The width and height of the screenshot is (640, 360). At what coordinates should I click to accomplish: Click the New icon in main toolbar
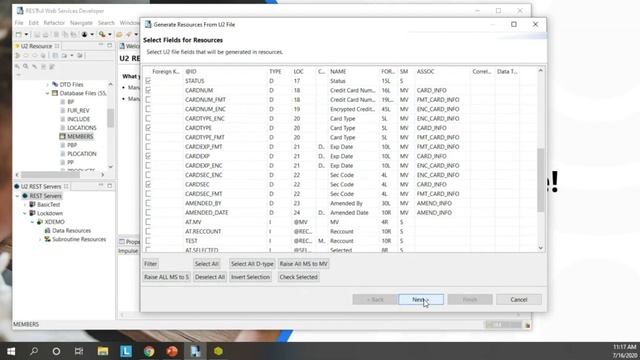(x=18, y=35)
